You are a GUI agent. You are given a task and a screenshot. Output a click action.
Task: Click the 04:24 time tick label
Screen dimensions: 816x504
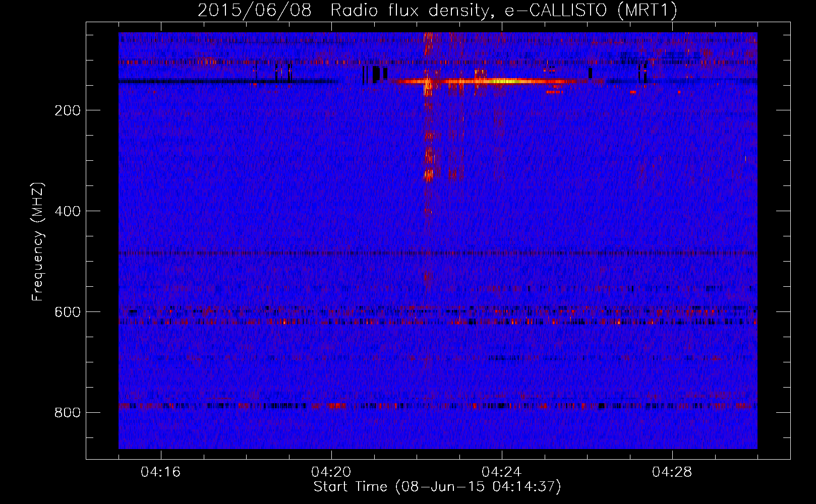(x=502, y=472)
